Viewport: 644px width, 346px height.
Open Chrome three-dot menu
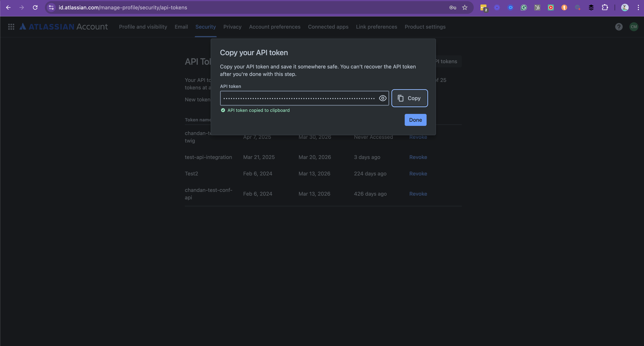(x=638, y=7)
